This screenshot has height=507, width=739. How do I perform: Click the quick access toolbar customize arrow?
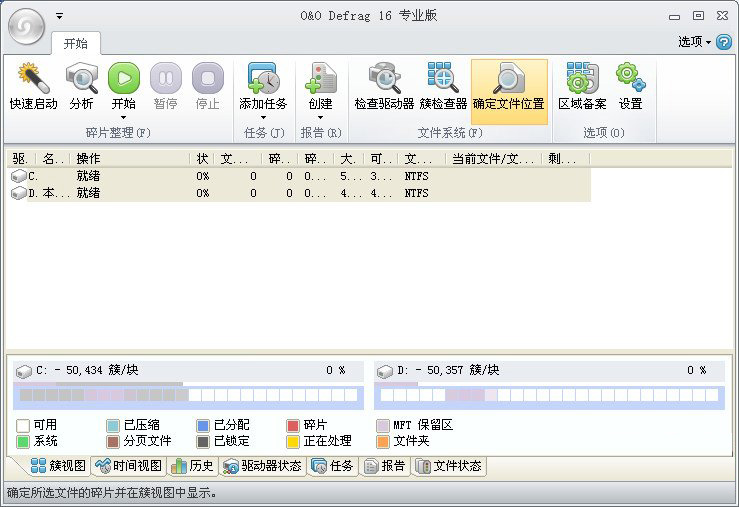59,16
